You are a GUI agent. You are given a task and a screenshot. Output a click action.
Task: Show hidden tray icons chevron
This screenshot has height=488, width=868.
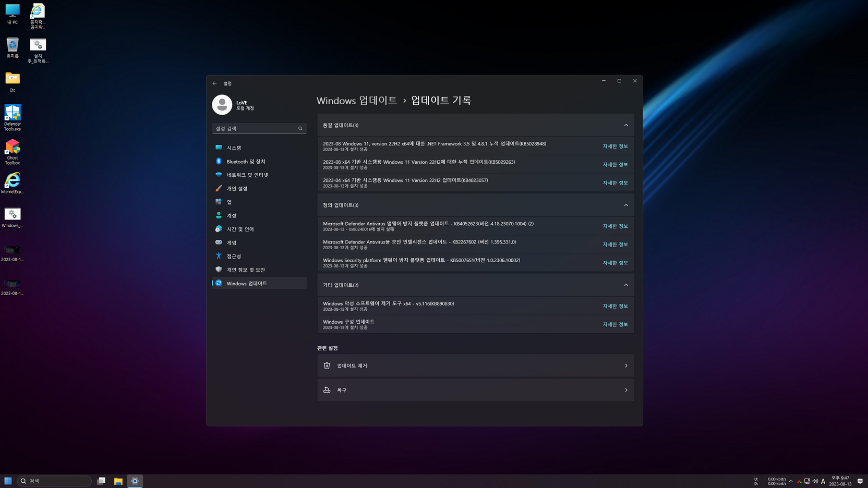click(x=791, y=481)
